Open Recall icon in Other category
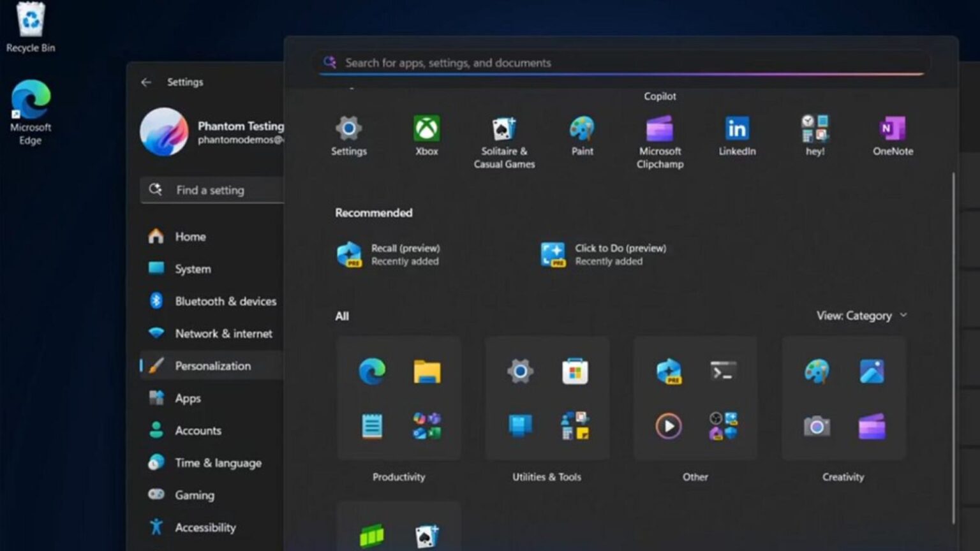The height and width of the screenshot is (551, 980). coord(669,371)
